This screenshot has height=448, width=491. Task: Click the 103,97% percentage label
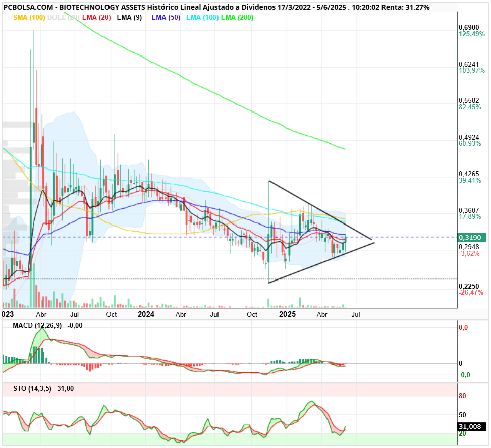[472, 71]
